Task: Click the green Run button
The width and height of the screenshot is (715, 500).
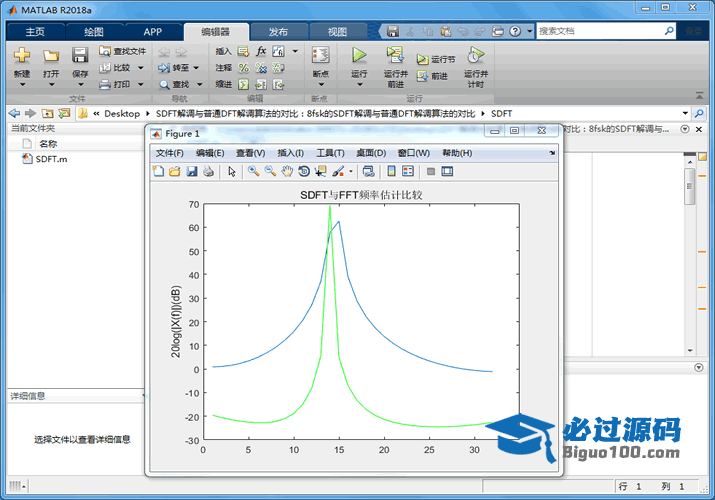Action: (359, 56)
